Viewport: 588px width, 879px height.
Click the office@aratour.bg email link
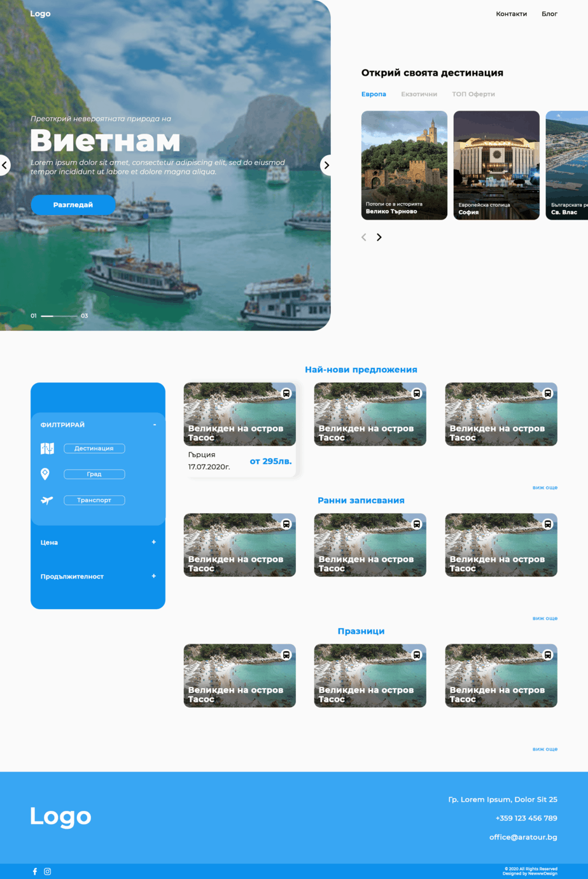523,837
